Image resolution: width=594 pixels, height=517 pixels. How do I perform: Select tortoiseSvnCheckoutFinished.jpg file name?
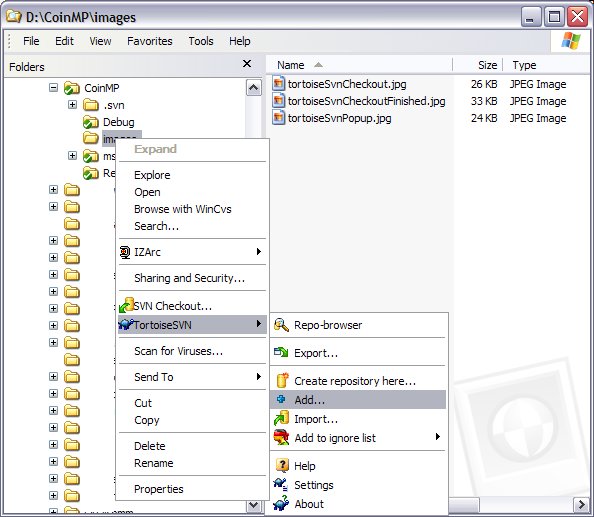pos(367,101)
